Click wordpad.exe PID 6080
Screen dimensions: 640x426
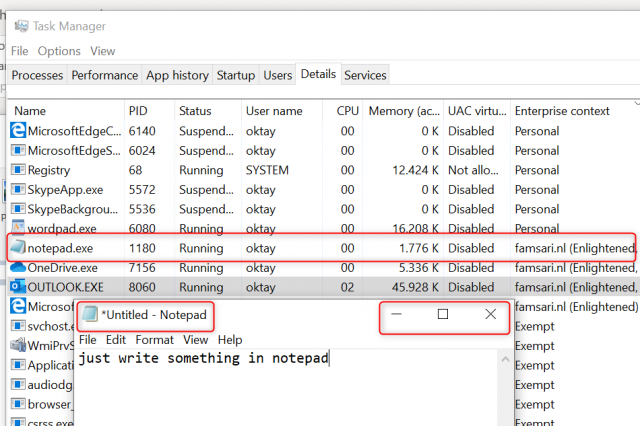pyautogui.click(x=142, y=229)
